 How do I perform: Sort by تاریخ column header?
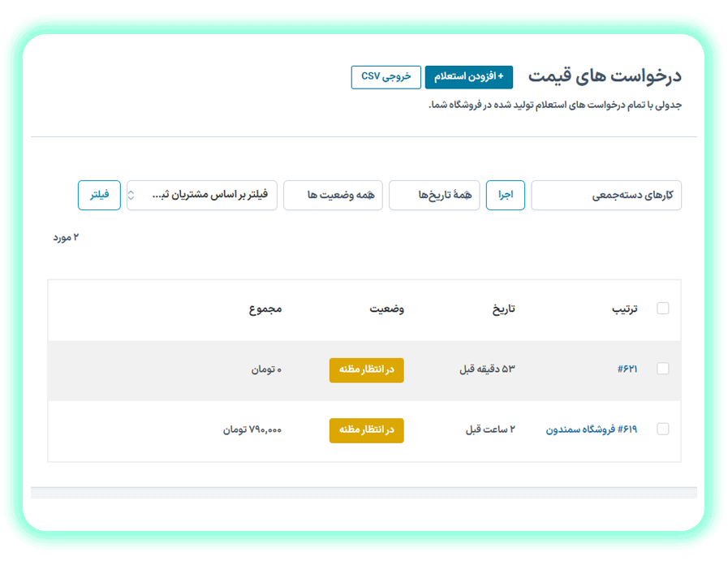pos(504,309)
